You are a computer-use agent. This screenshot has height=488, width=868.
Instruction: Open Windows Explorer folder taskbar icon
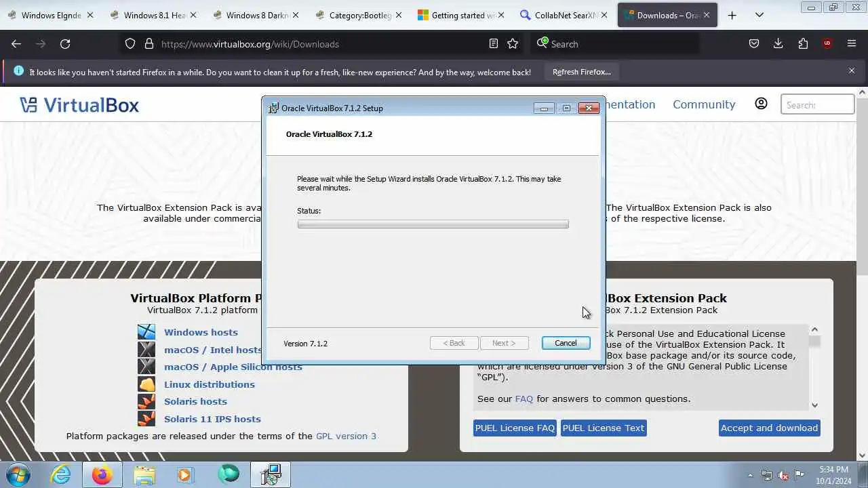click(144, 474)
